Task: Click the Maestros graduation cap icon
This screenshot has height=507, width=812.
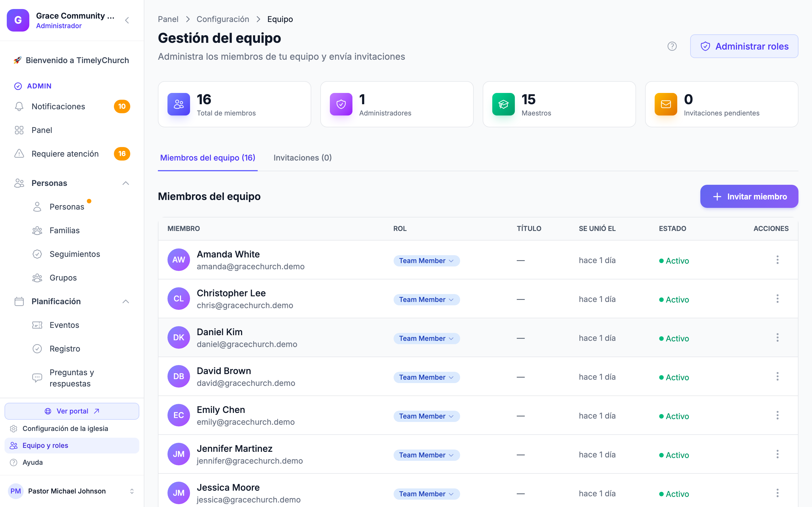Action: 503,104
